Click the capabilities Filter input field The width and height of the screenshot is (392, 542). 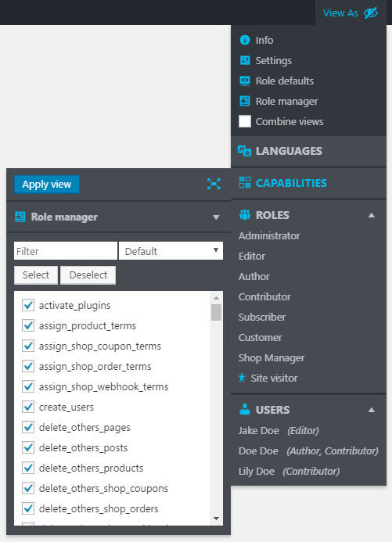pos(66,251)
